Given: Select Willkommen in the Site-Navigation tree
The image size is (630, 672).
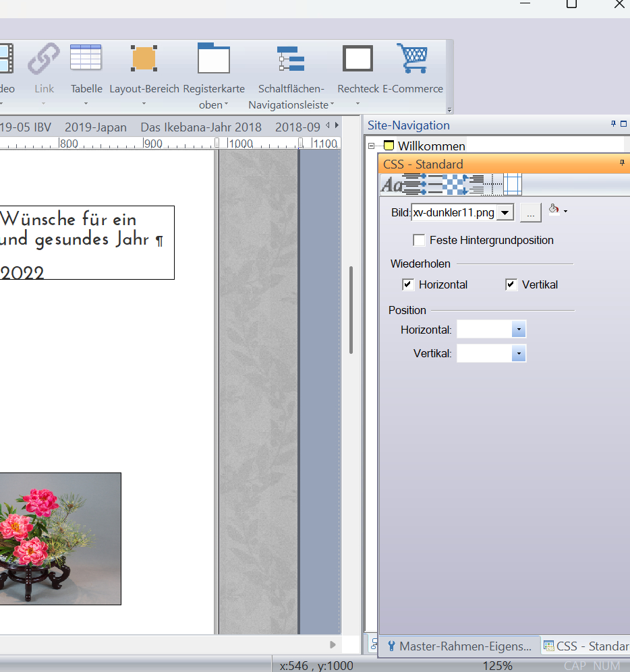Looking at the screenshot, I should click(431, 146).
